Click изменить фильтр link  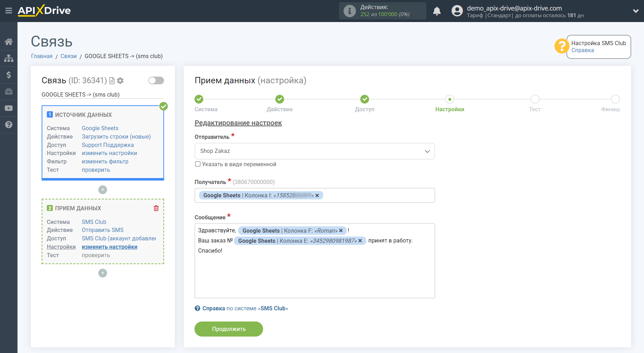[105, 162]
